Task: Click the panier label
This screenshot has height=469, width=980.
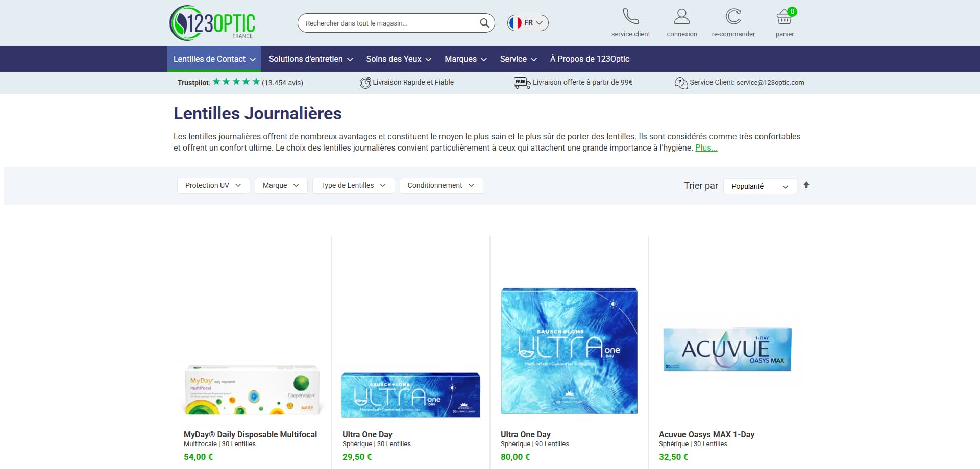Action: [785, 34]
